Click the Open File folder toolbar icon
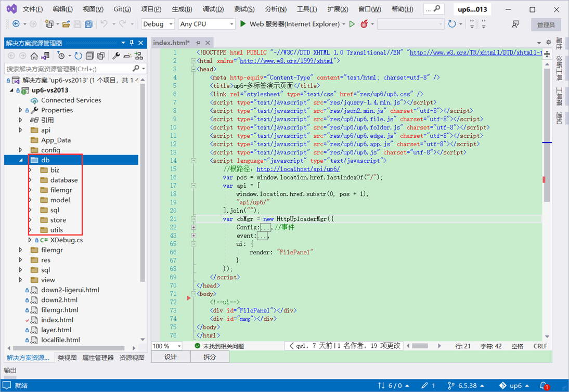569x392 pixels. point(66,24)
